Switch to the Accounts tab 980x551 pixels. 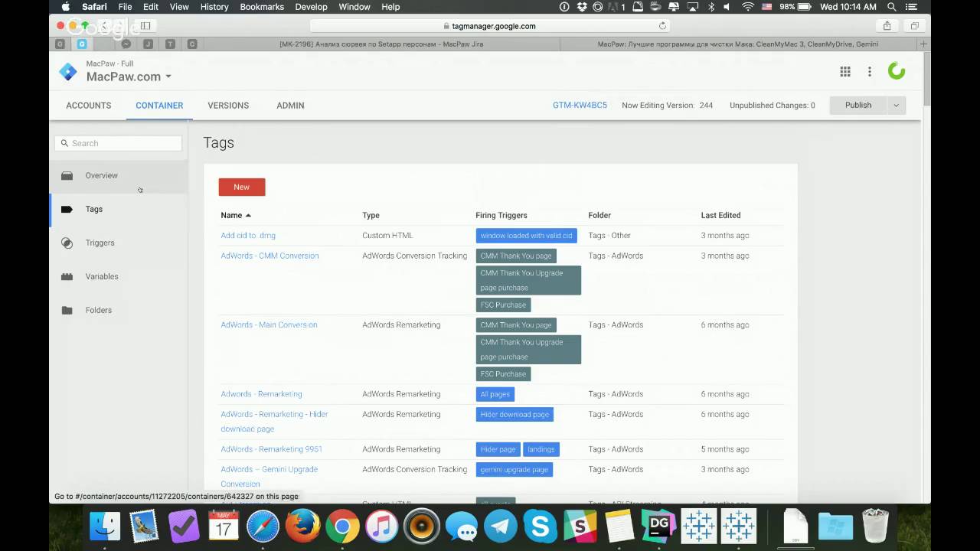[88, 106]
